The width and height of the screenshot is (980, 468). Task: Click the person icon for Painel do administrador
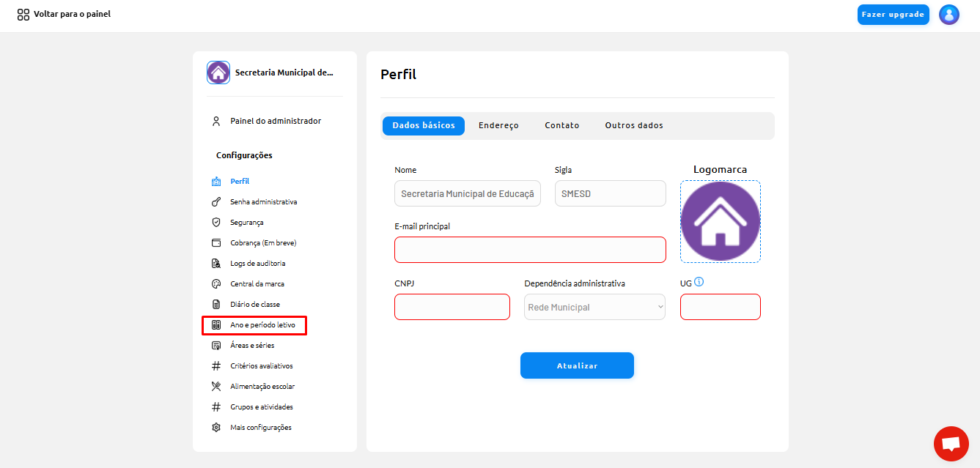pos(216,122)
